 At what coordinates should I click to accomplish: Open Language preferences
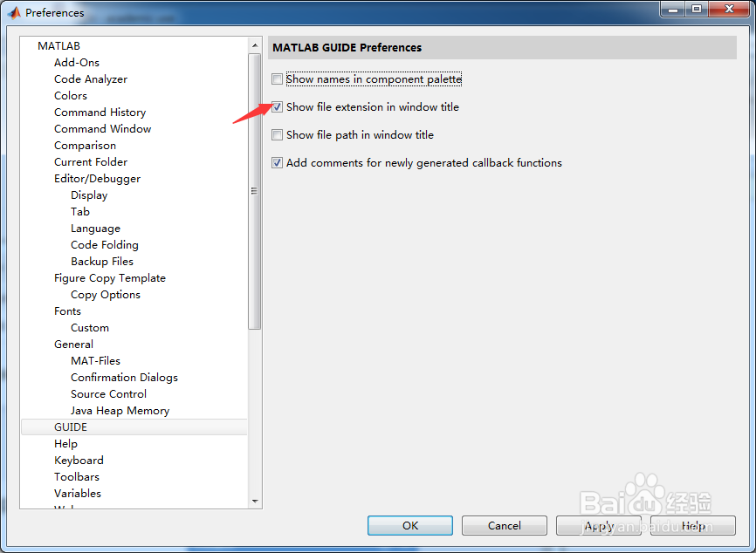[x=95, y=229]
